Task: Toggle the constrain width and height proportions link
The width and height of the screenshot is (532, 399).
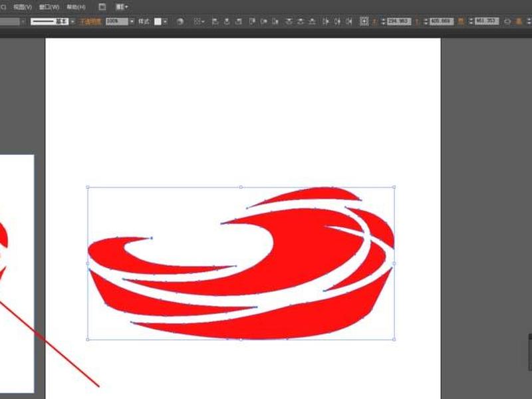Action: pos(507,22)
